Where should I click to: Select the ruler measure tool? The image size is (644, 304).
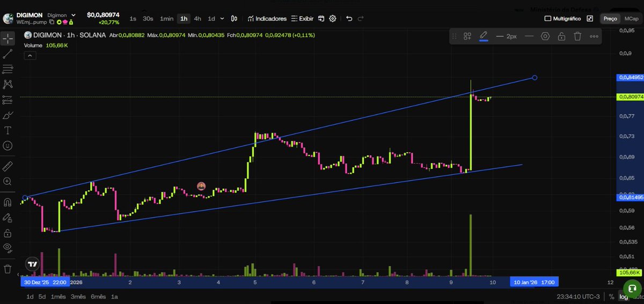coord(8,166)
